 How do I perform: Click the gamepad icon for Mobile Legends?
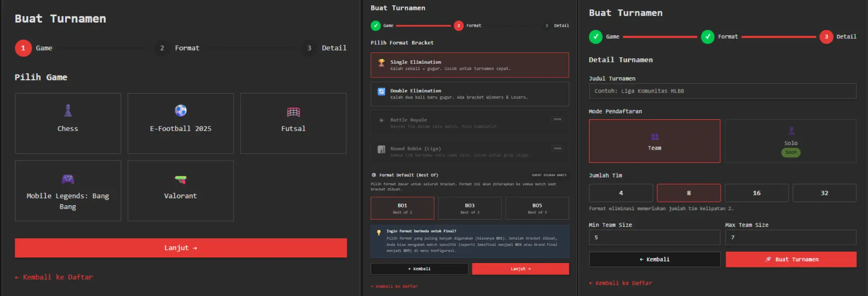tap(68, 179)
